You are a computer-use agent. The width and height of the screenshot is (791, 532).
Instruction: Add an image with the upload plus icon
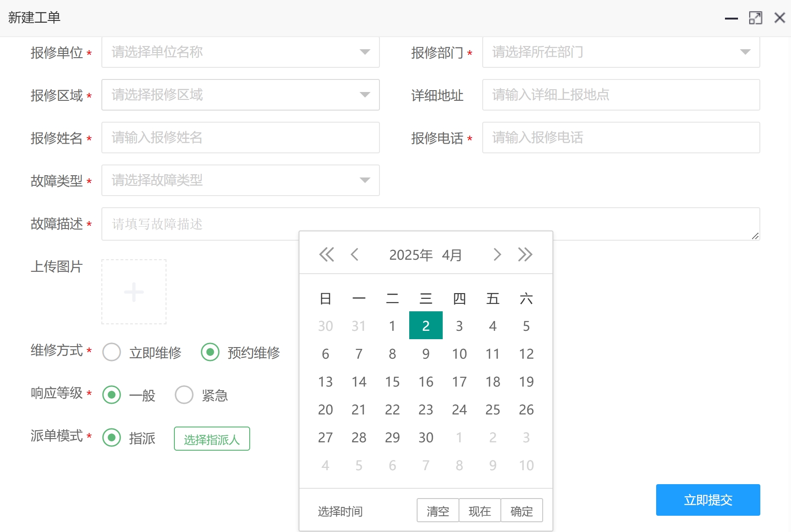coord(133,292)
